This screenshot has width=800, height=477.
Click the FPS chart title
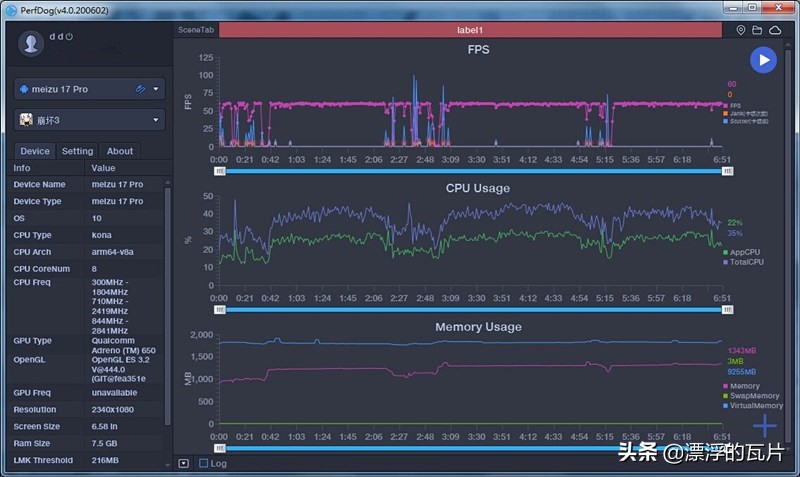478,49
